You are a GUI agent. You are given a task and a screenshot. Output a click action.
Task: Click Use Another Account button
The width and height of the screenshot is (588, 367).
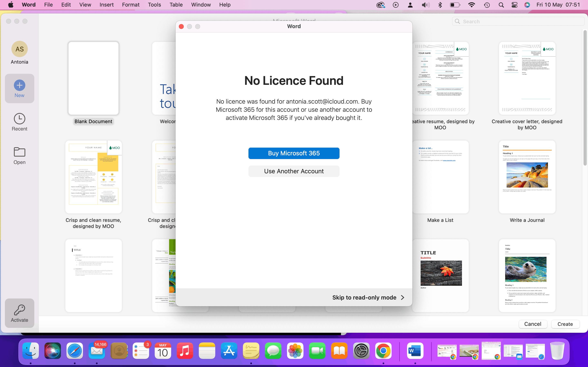click(294, 171)
